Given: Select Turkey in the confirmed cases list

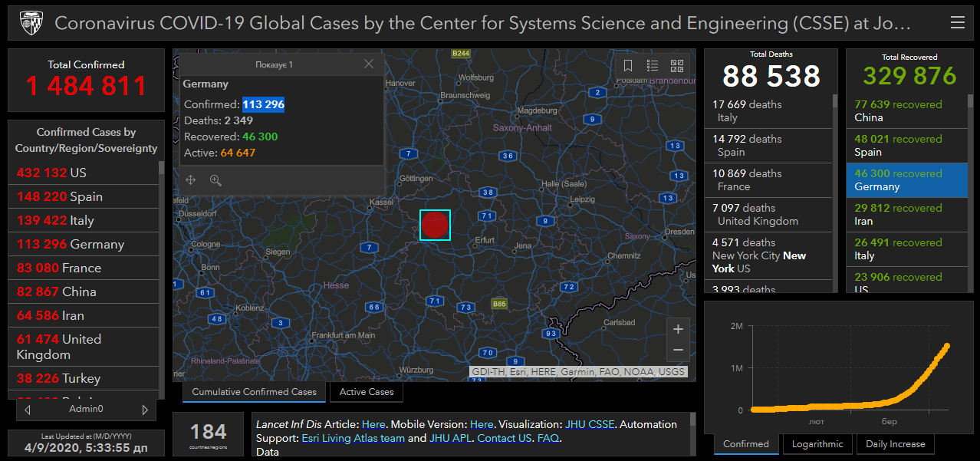Looking at the screenshot, I should pos(84,379).
